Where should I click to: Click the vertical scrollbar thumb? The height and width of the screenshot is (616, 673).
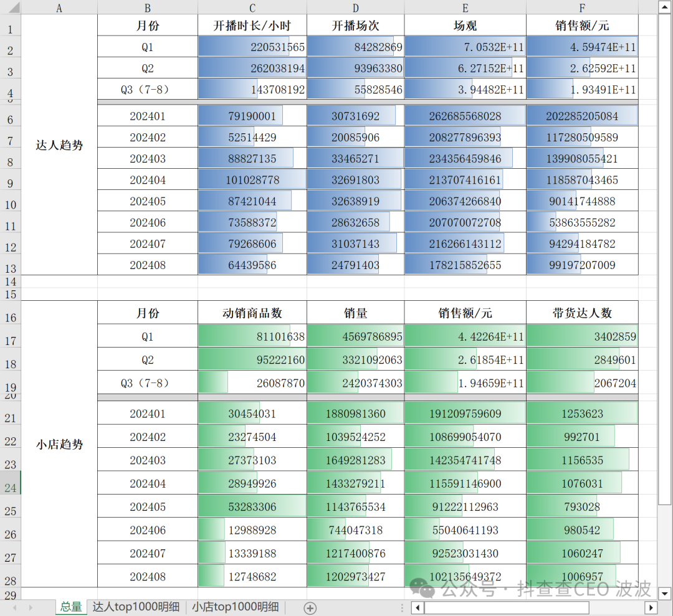[665, 260]
